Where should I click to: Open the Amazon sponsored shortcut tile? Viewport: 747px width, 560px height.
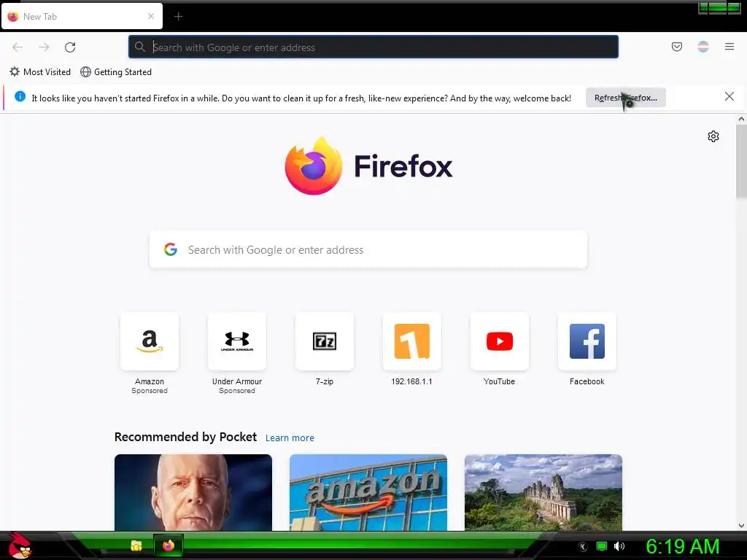click(150, 341)
